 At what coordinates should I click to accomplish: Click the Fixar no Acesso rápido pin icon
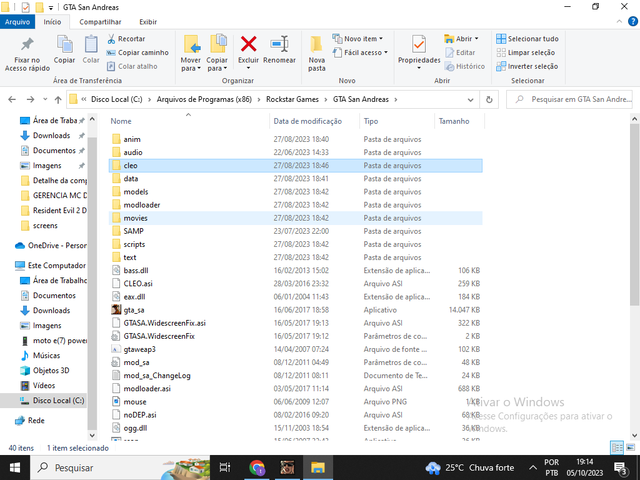[27, 44]
